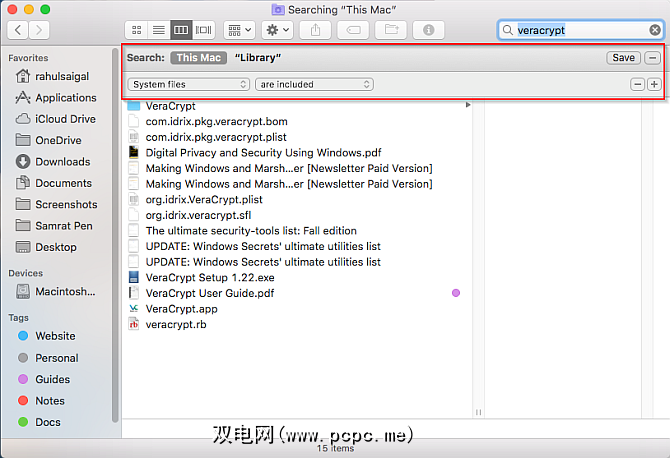Select the "Library" search scope

[x=257, y=58]
